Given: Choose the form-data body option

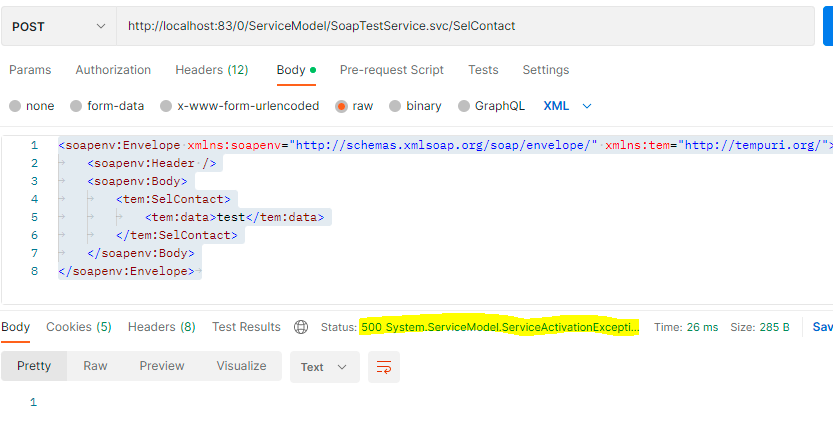Looking at the screenshot, I should coord(107,106).
